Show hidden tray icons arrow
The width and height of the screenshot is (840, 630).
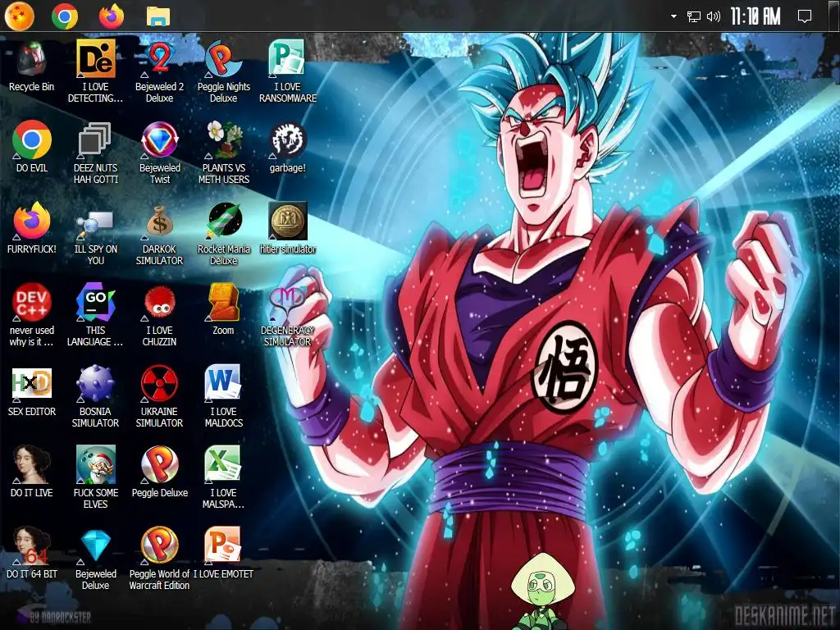pyautogui.click(x=673, y=16)
